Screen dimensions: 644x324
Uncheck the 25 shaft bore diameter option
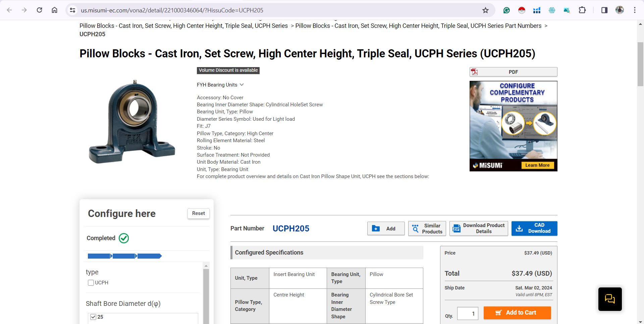click(93, 317)
